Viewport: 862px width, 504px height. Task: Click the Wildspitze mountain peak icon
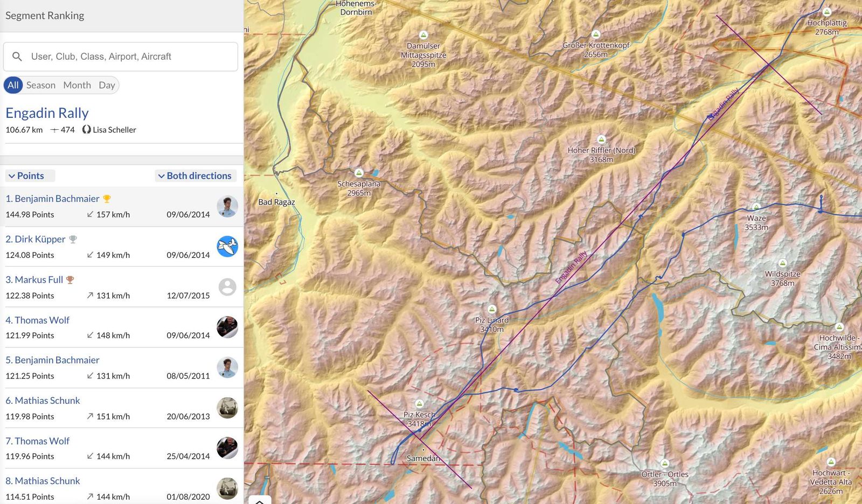tap(783, 263)
